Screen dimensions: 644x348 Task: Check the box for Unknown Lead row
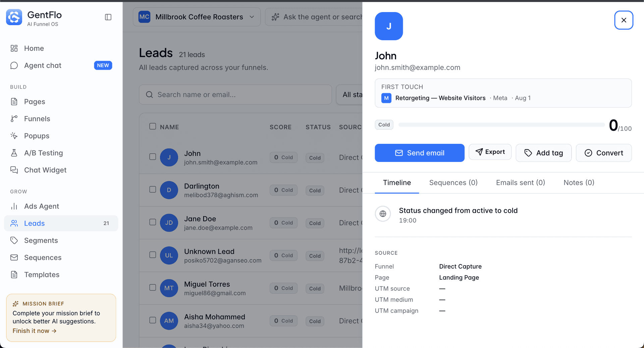pos(153,255)
